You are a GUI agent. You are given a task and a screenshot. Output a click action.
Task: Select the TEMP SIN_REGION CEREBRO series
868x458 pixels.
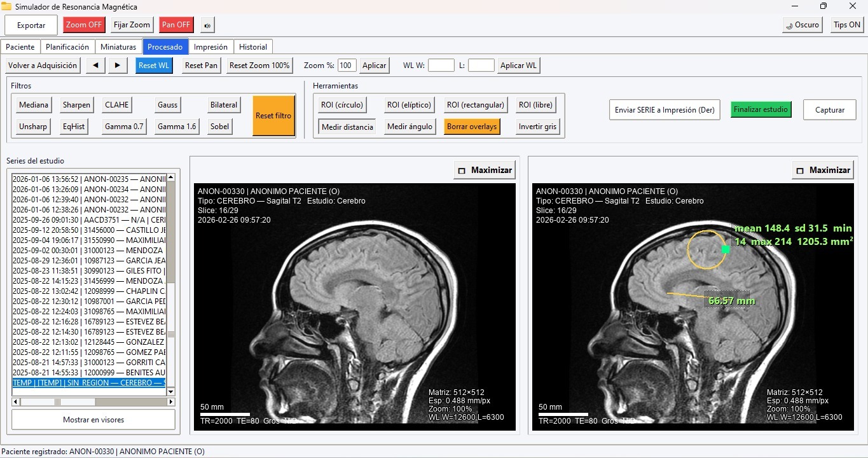(x=89, y=383)
